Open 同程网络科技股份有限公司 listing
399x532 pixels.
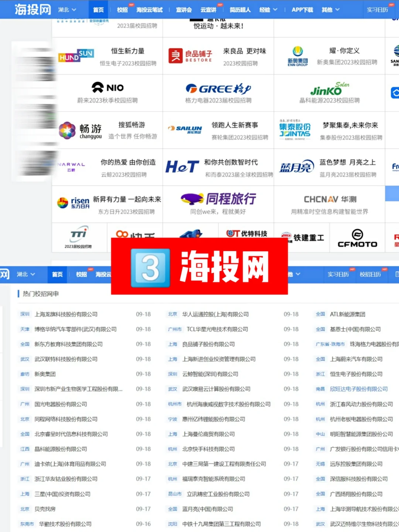66,419
